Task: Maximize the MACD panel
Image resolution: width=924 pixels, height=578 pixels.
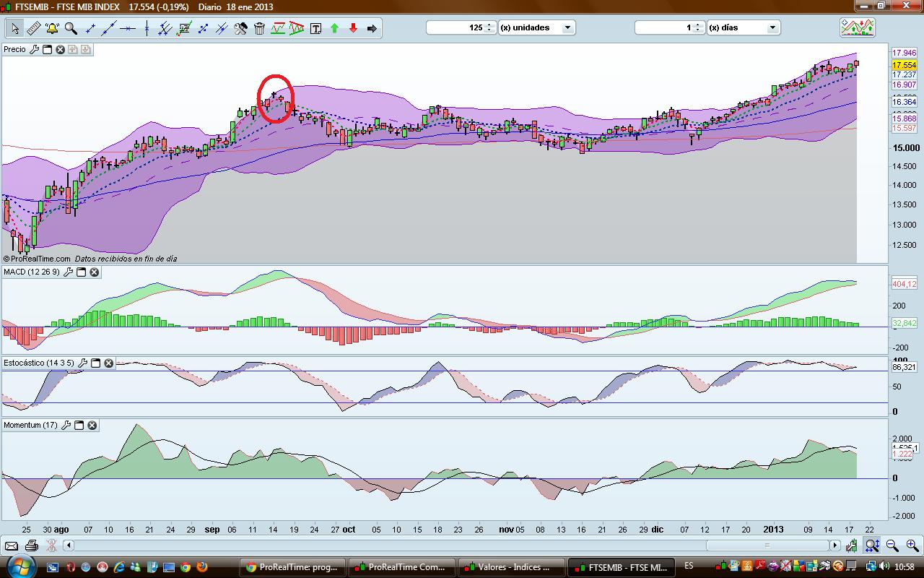Action: (81, 272)
